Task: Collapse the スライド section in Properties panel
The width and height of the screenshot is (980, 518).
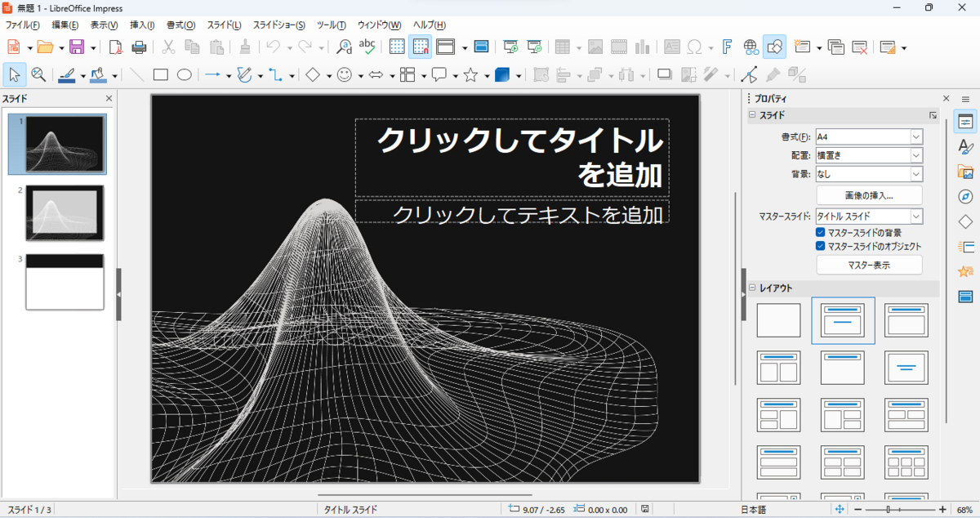Action: pyautogui.click(x=752, y=115)
